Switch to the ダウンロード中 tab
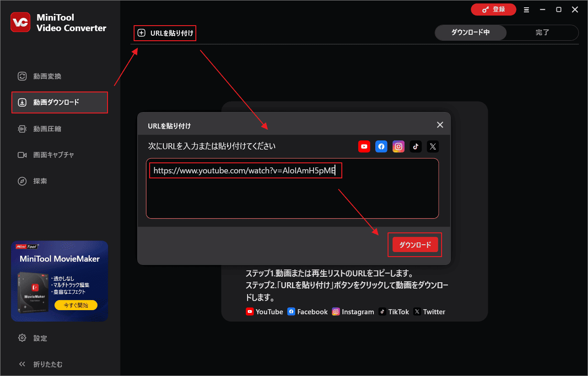Viewport: 588px width, 376px height. tap(470, 32)
